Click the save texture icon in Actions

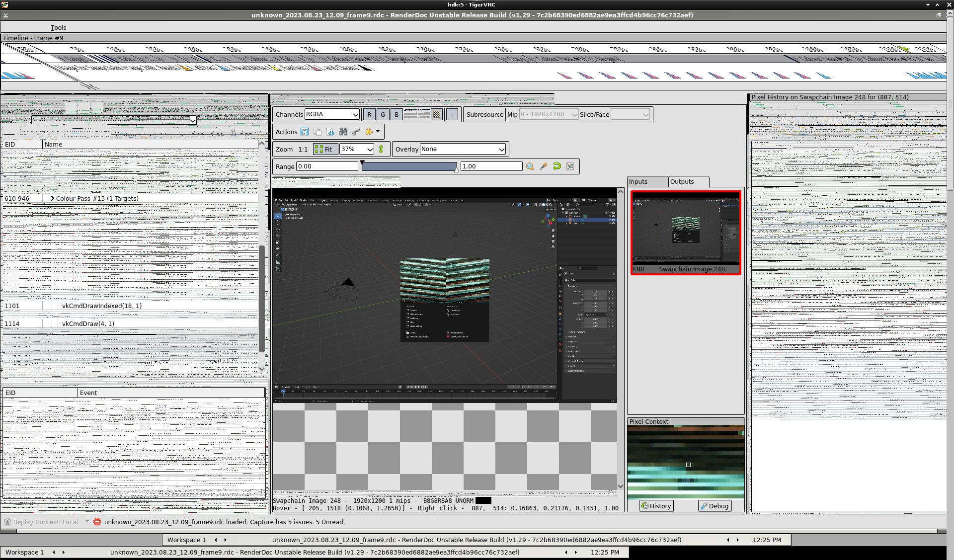[305, 132]
